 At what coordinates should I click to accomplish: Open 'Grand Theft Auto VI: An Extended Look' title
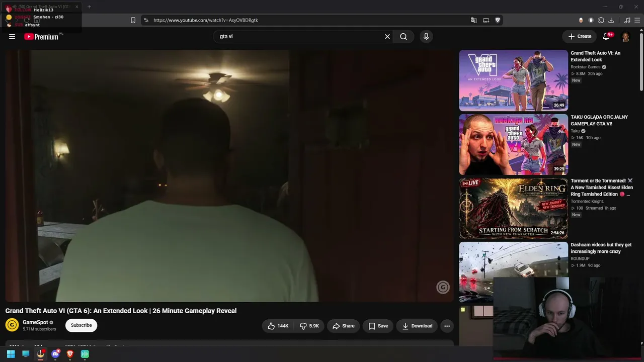[596, 56]
